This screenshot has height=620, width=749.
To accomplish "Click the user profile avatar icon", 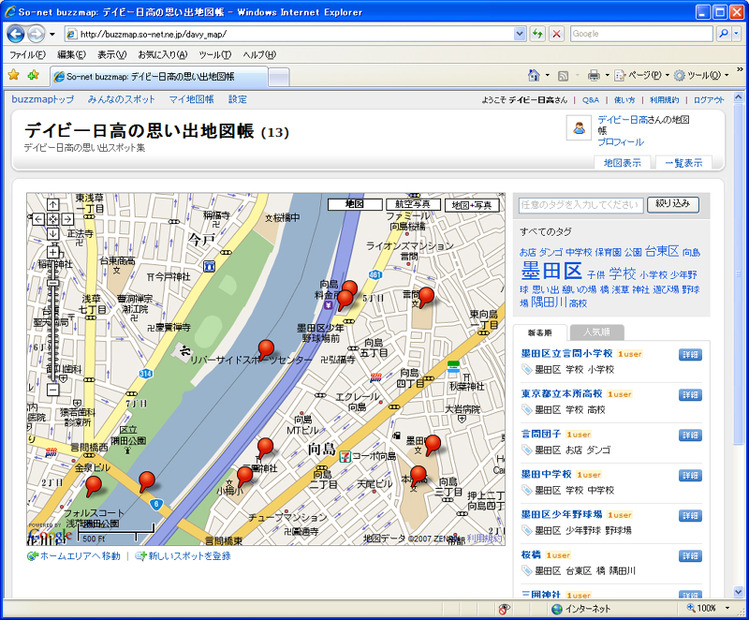I will (x=579, y=128).
